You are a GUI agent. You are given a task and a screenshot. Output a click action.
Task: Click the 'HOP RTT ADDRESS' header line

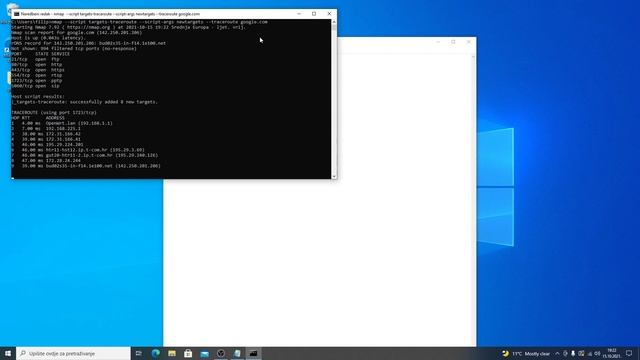coord(38,118)
